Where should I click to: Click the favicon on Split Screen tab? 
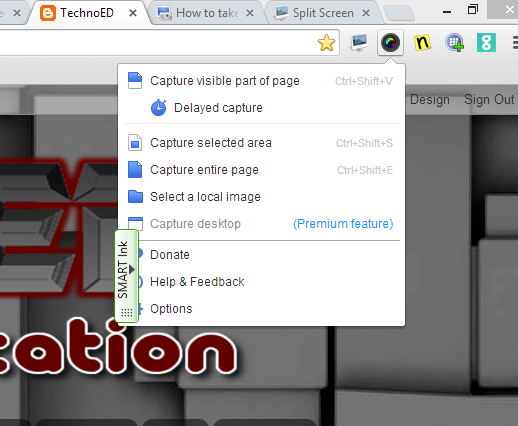[281, 13]
